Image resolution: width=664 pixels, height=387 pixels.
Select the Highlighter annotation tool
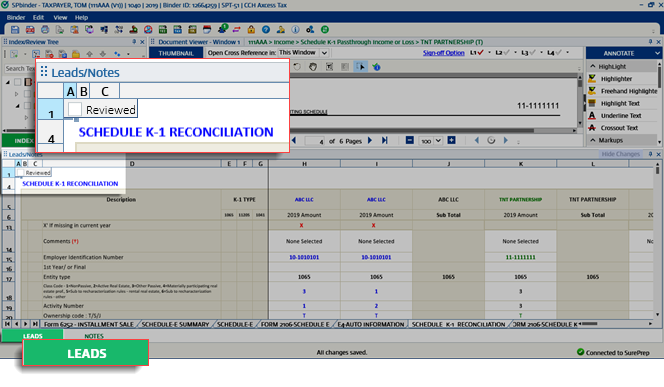[x=616, y=79]
